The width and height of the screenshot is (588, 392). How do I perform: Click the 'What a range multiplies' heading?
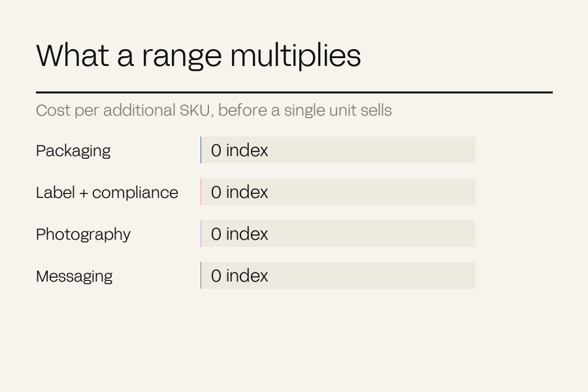pos(199,56)
